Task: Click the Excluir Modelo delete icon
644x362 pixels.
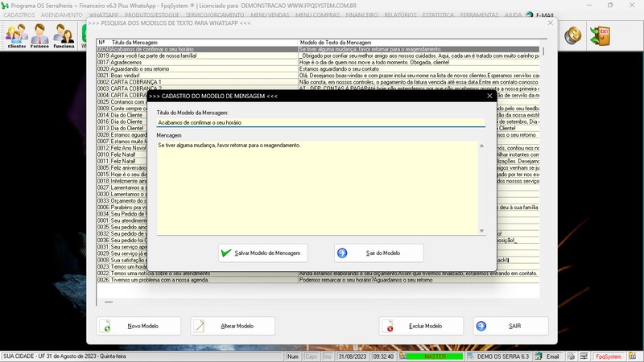Action: 388,326
